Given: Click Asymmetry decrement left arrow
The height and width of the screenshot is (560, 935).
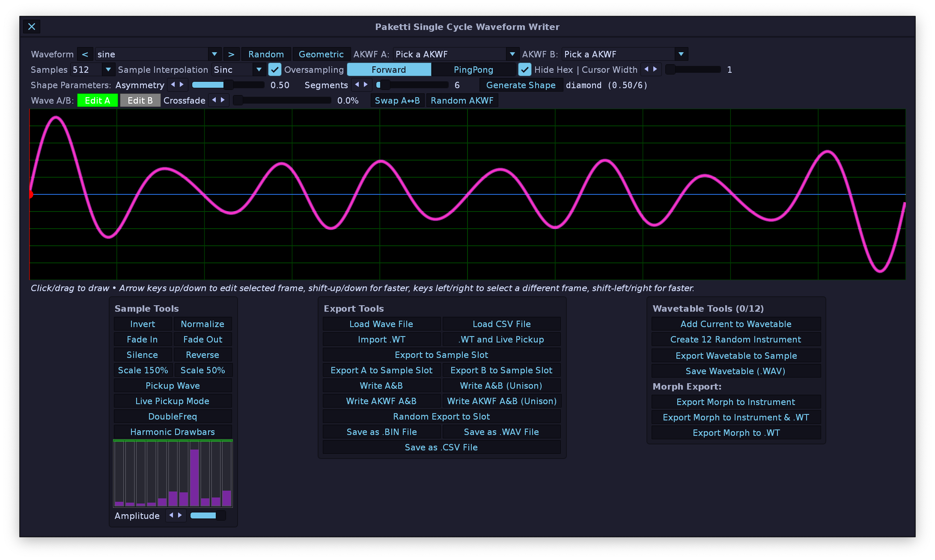Looking at the screenshot, I should pos(173,85).
